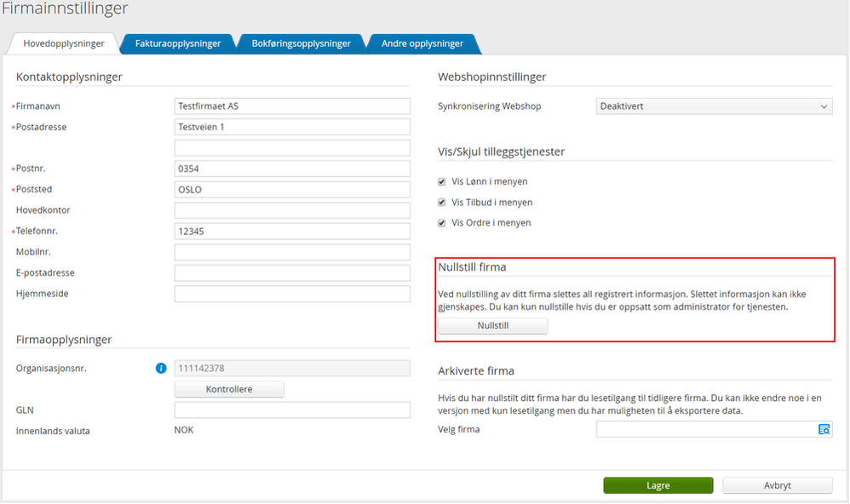Click into the E-postadresse field
Image resolution: width=850 pixels, height=504 pixels.
pos(292,273)
